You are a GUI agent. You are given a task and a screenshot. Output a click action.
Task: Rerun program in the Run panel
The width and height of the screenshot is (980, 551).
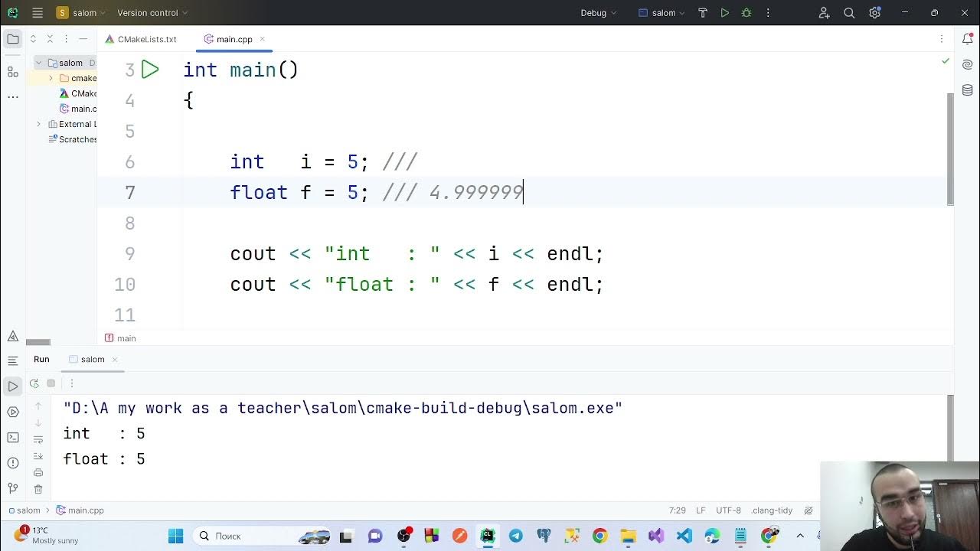coord(34,383)
